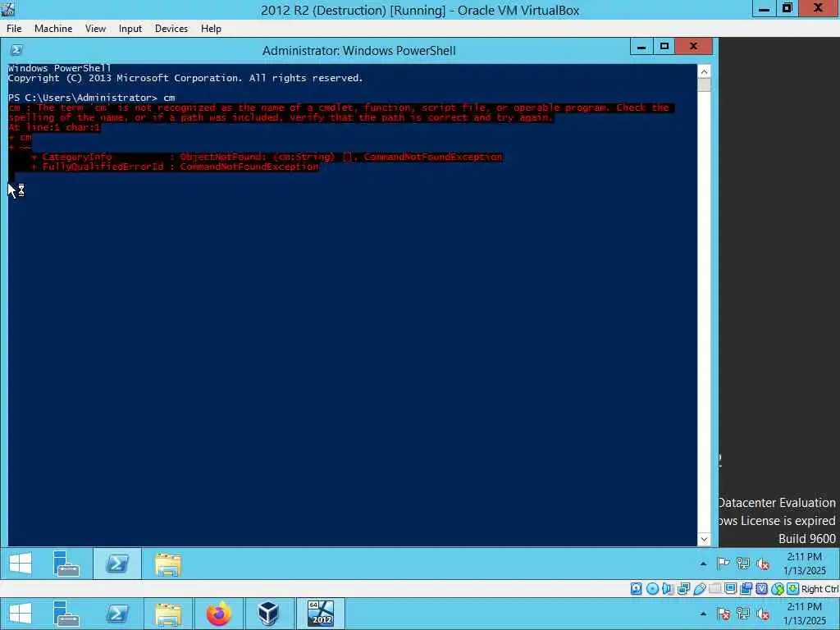Viewport: 840px width, 630px height.
Task: Click the mouse integration icon in VirtualBox status bar
Action: (778, 589)
